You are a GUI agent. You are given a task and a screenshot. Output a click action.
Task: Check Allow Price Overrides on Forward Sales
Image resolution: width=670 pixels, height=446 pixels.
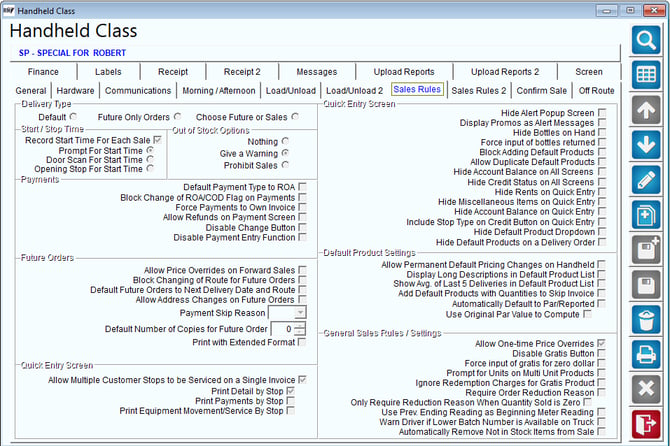(303, 270)
